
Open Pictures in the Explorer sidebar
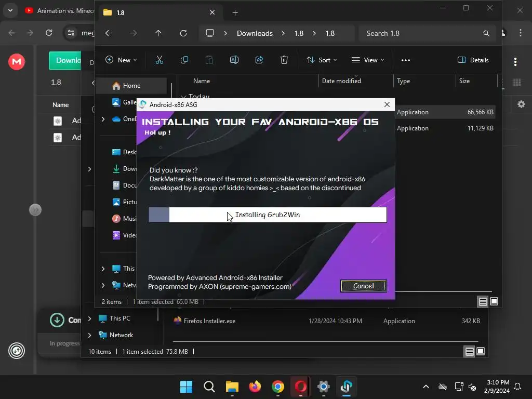click(124, 202)
